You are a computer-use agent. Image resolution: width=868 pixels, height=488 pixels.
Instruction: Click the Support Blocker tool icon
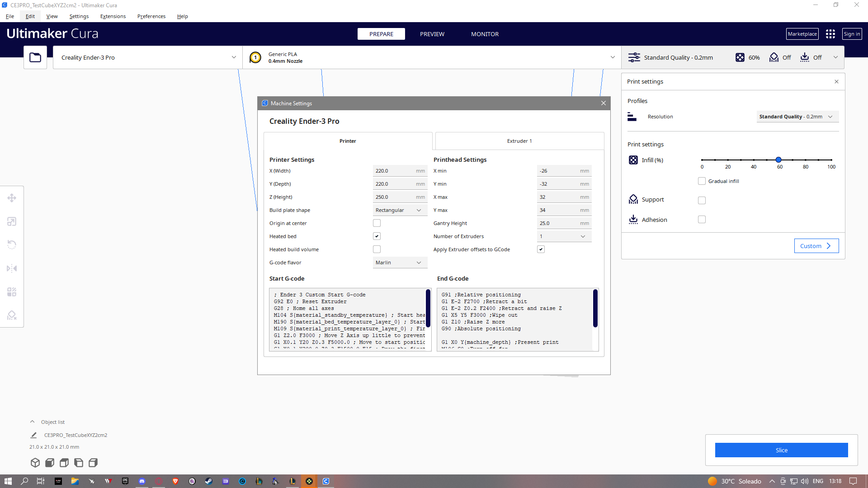(12, 315)
